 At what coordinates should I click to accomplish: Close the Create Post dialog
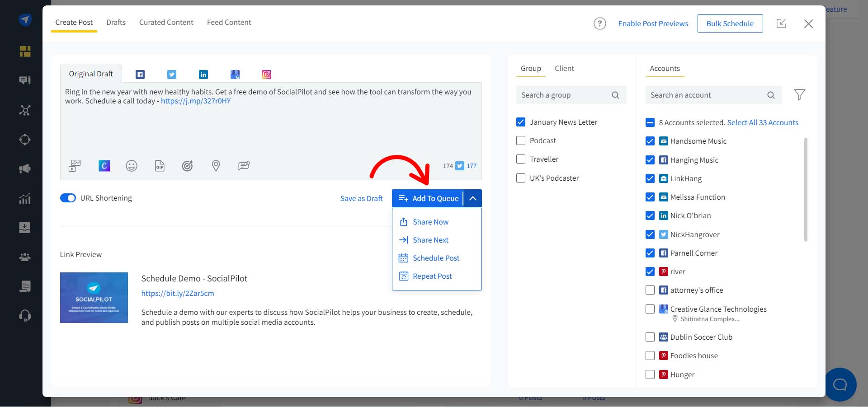pos(808,23)
